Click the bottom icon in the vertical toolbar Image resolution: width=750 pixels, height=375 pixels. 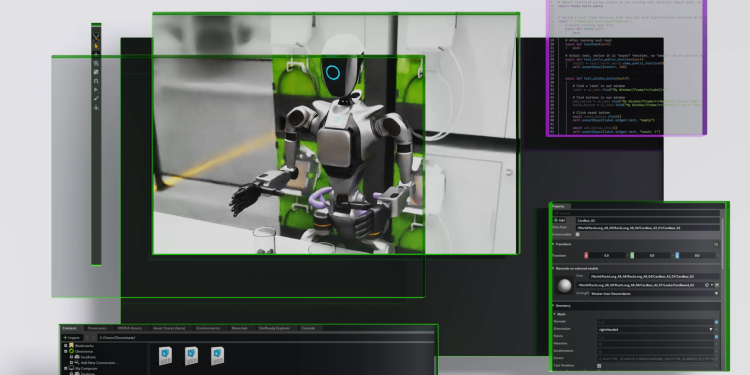pos(96,108)
